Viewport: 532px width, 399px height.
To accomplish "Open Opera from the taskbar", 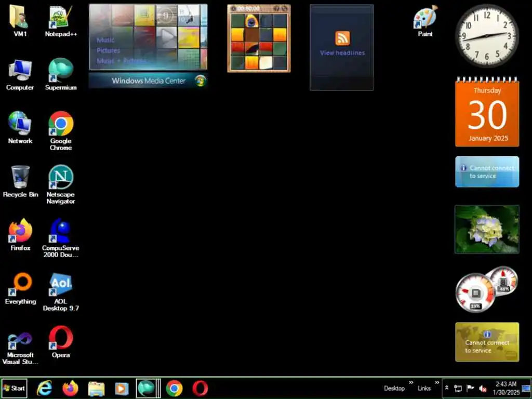I will 200,388.
